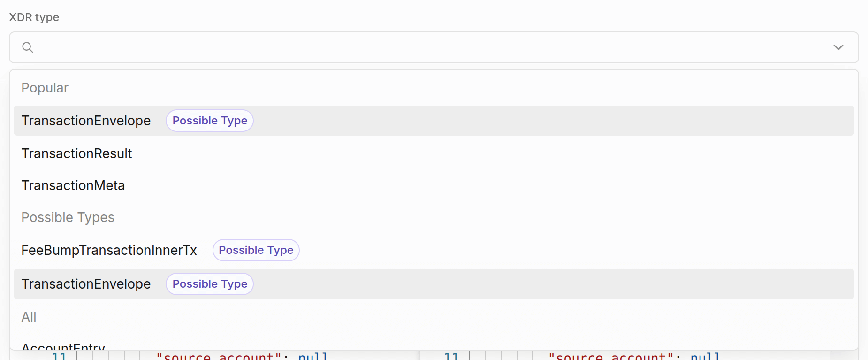The height and width of the screenshot is (360, 868).
Task: Pick the TransactionMeta option
Action: click(73, 185)
